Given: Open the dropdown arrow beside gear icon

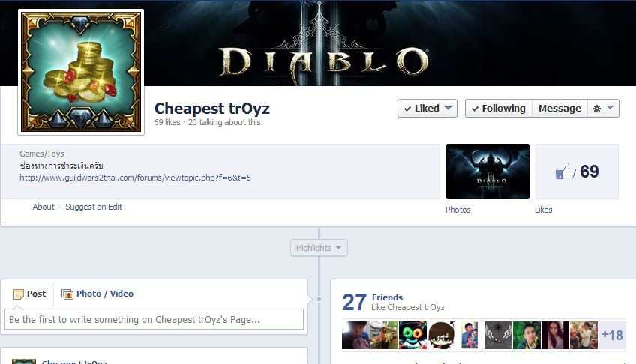Looking at the screenshot, I should [x=610, y=108].
